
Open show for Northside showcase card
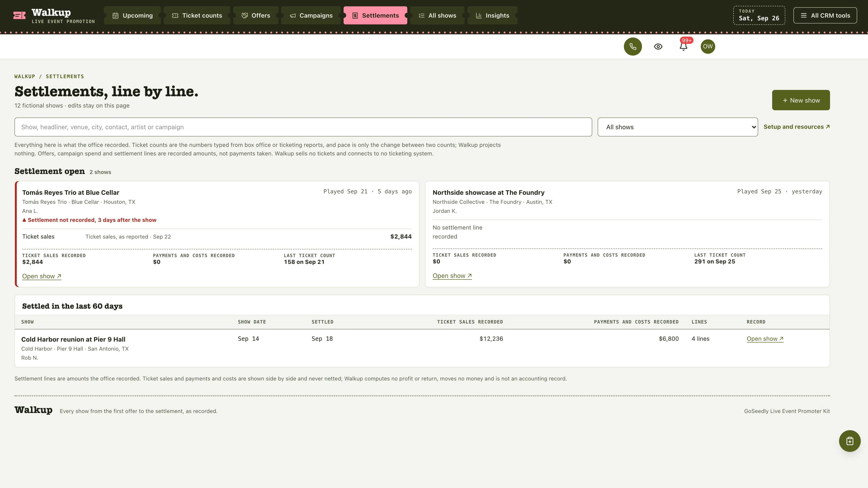coord(452,276)
